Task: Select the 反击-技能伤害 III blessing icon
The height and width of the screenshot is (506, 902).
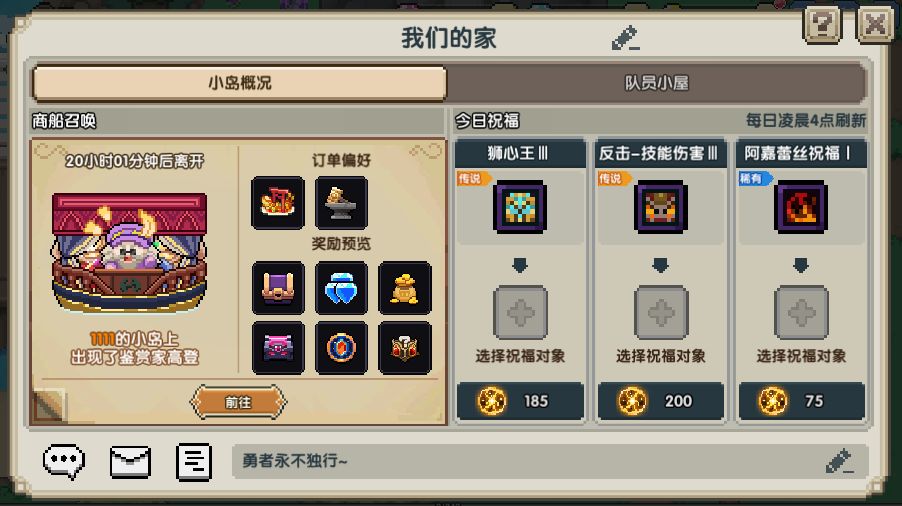Action: (660, 207)
